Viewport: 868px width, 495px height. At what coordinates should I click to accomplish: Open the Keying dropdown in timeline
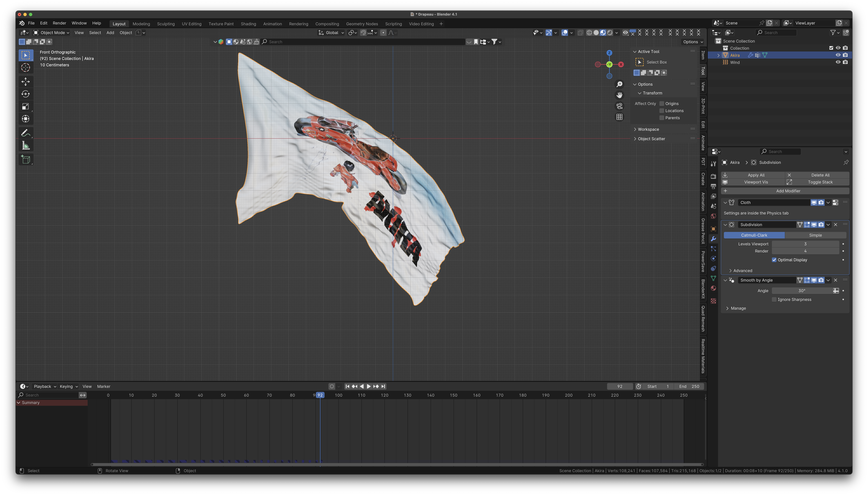click(69, 386)
